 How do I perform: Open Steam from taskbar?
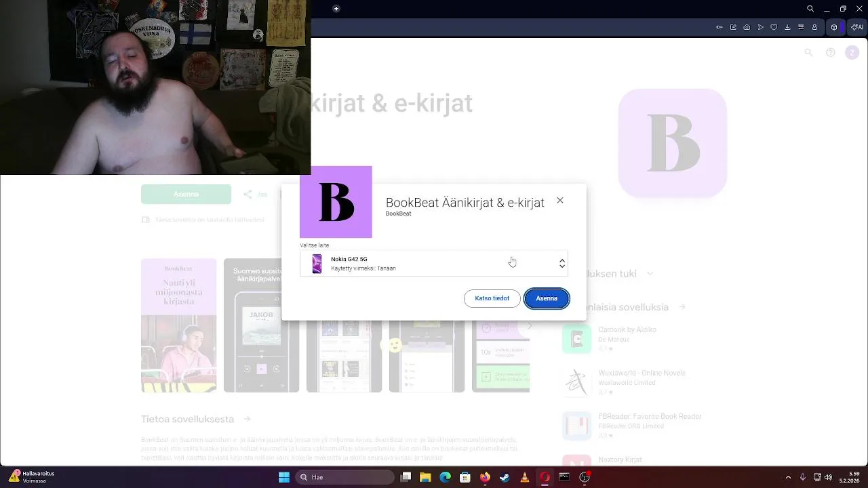click(x=505, y=477)
